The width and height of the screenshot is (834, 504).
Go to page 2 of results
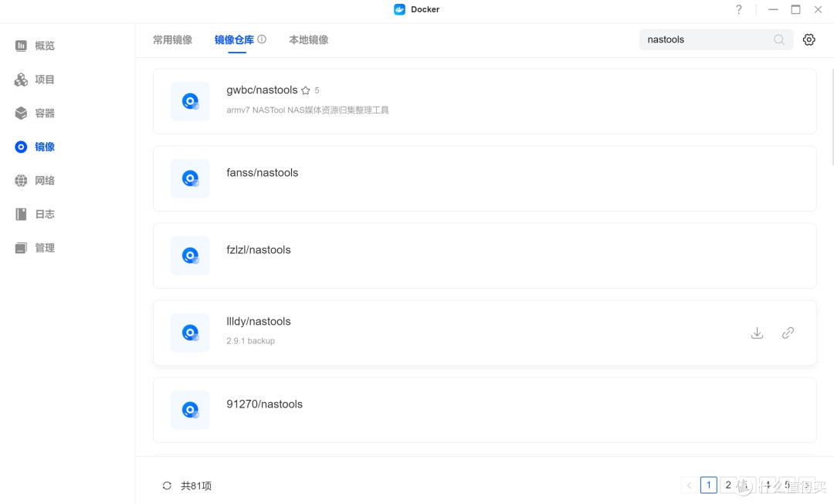[728, 485]
